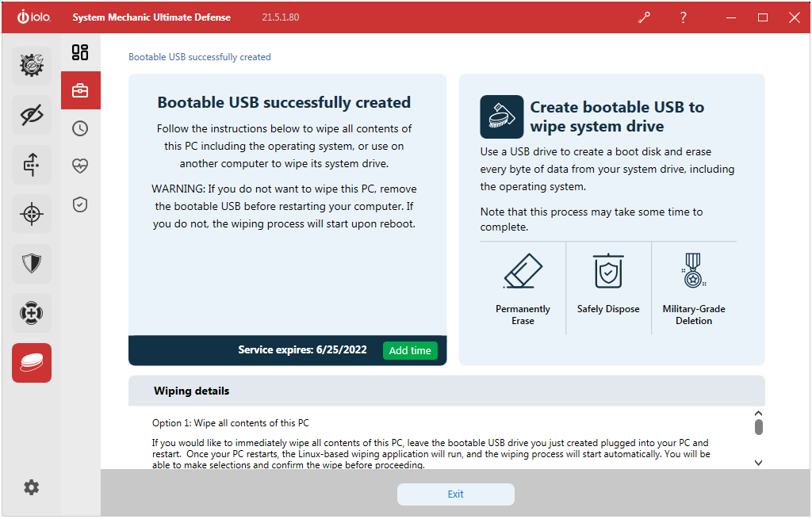Open the Toolbox gear sidebar icon
Image resolution: width=812 pixels, height=519 pixels.
[32, 65]
